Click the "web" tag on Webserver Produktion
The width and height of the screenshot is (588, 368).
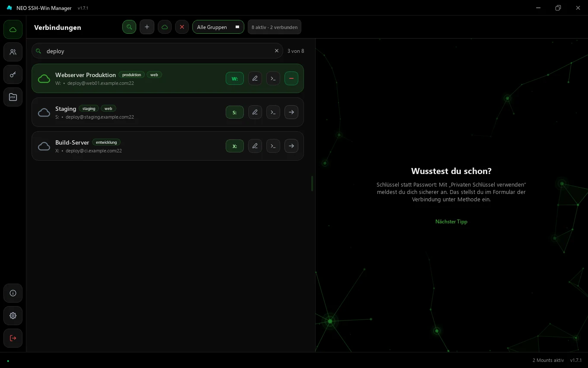pyautogui.click(x=154, y=75)
